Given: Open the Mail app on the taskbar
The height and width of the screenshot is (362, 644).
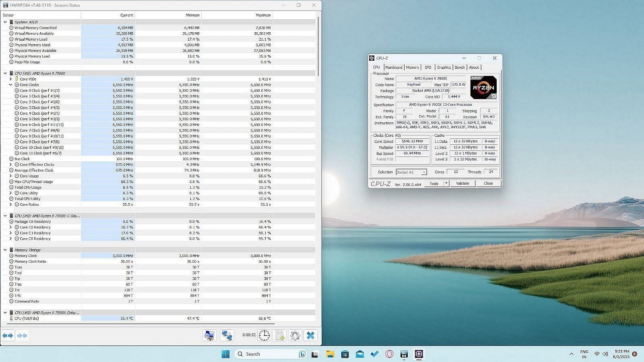Looking at the screenshot, I should tap(360, 354).
